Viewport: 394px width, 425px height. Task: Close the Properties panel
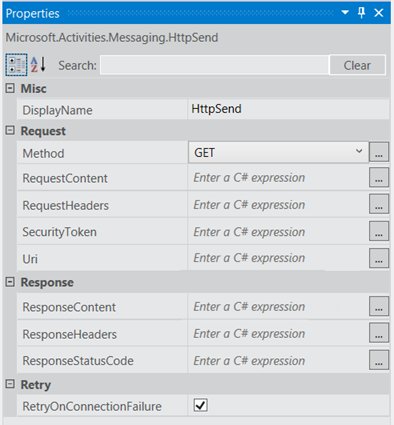[379, 13]
